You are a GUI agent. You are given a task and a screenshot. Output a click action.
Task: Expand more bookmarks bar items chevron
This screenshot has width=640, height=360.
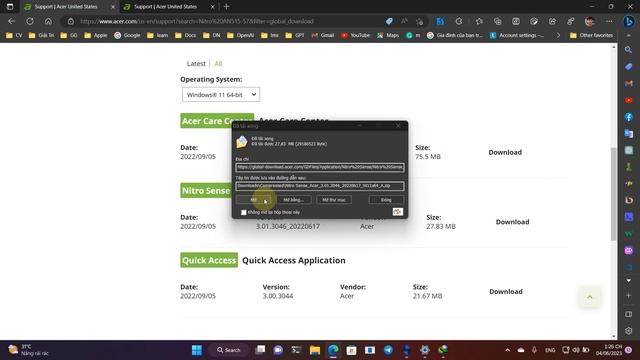pyautogui.click(x=558, y=36)
